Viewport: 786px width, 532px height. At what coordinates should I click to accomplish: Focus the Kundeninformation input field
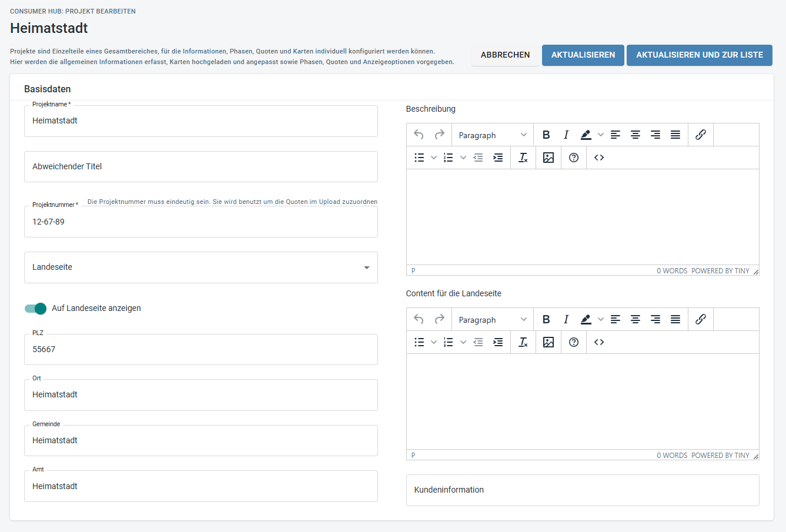(583, 490)
